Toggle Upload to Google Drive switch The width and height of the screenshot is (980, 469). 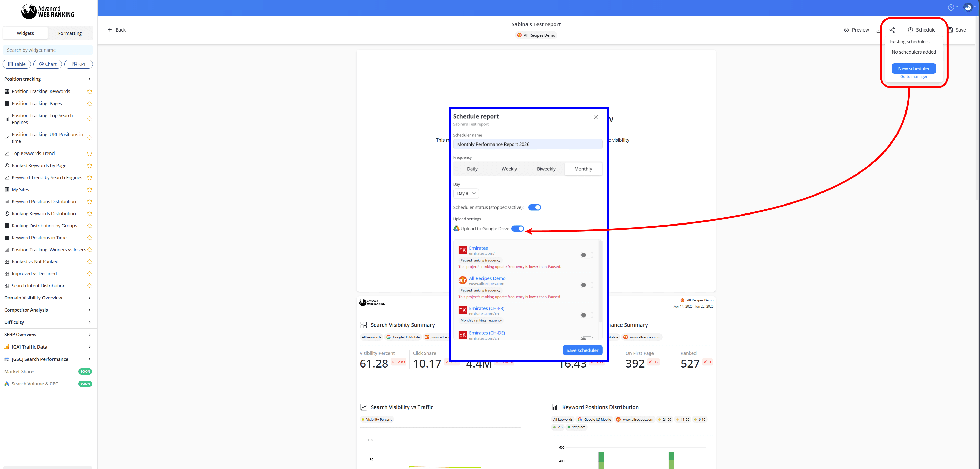coord(518,229)
